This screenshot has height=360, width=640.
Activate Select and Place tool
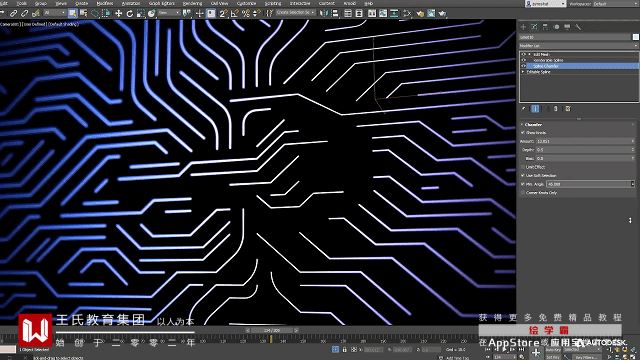(x=151, y=13)
